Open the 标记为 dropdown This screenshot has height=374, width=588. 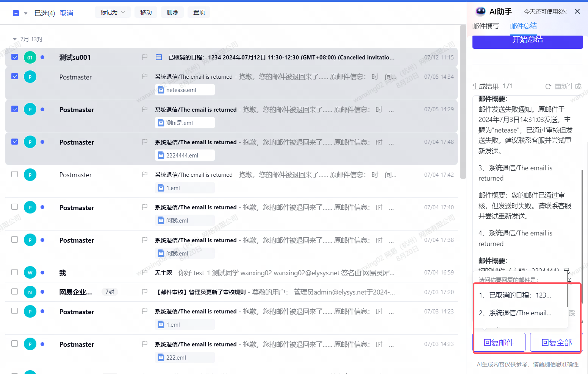click(x=113, y=12)
